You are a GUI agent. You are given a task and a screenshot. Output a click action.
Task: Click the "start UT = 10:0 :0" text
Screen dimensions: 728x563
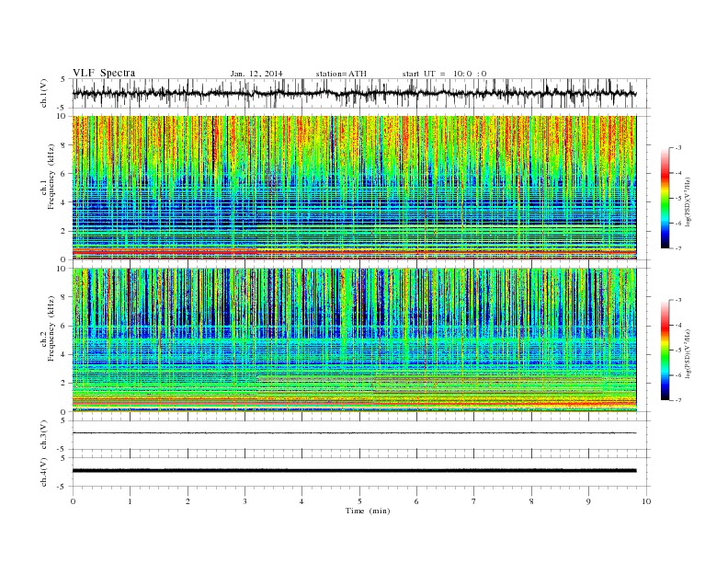(x=444, y=74)
